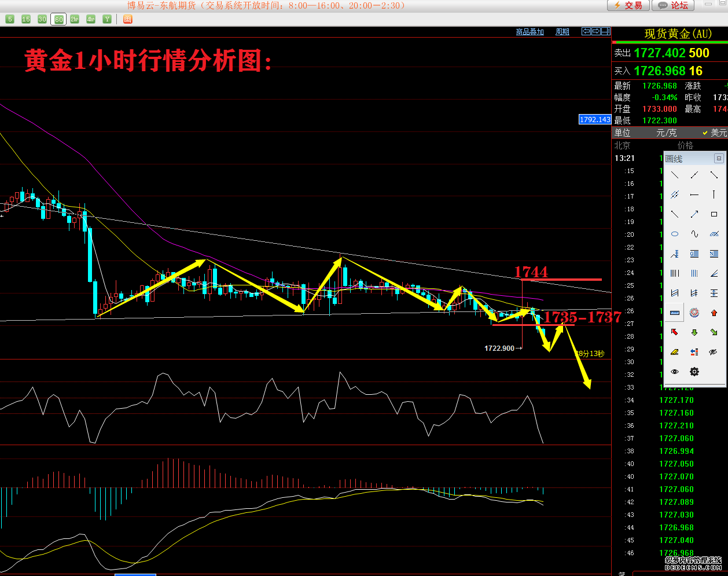Select the blue arrow line tool

(694, 214)
